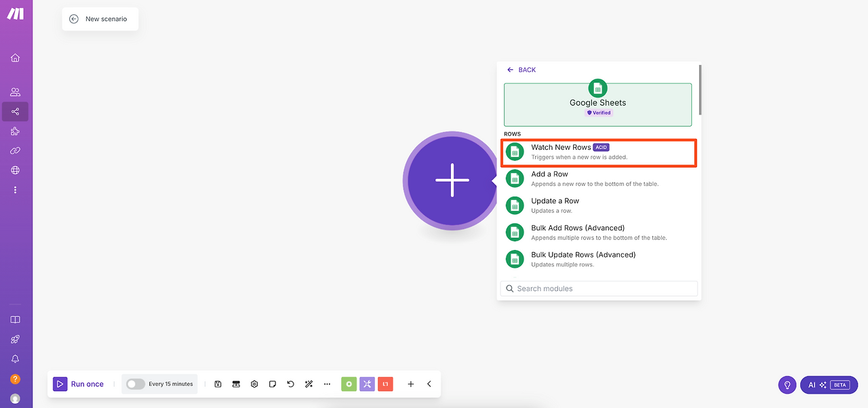868x408 pixels.
Task: Open the toolbar's three-dot more options
Action: click(x=327, y=384)
